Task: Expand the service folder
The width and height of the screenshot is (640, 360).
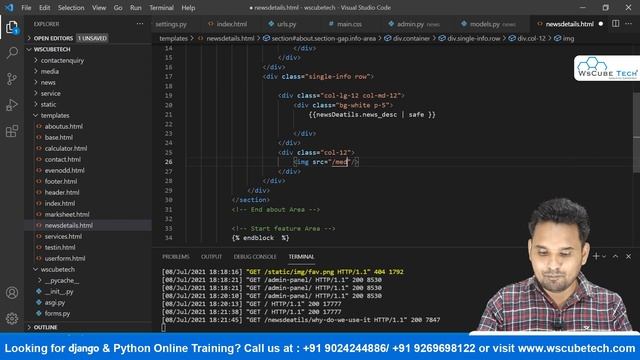Action: 88,93
